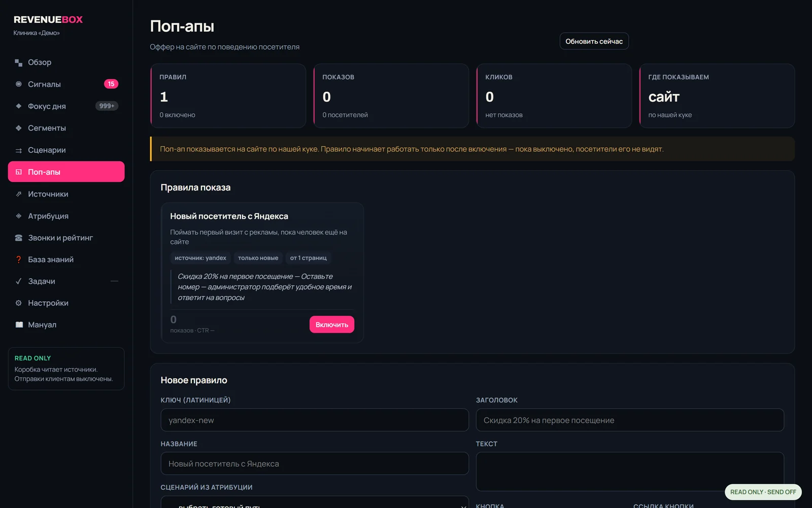The height and width of the screenshot is (508, 812).
Task: Click the Атрибуция sidebar icon
Action: [19, 216]
